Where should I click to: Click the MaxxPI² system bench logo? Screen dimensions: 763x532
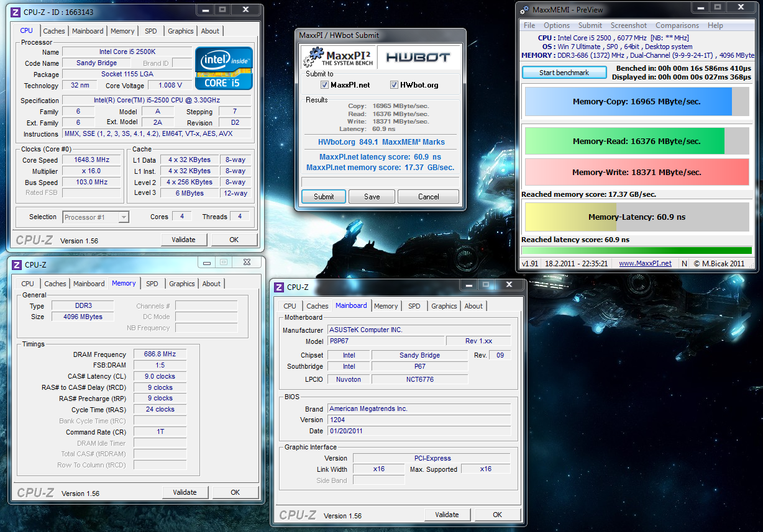point(338,56)
